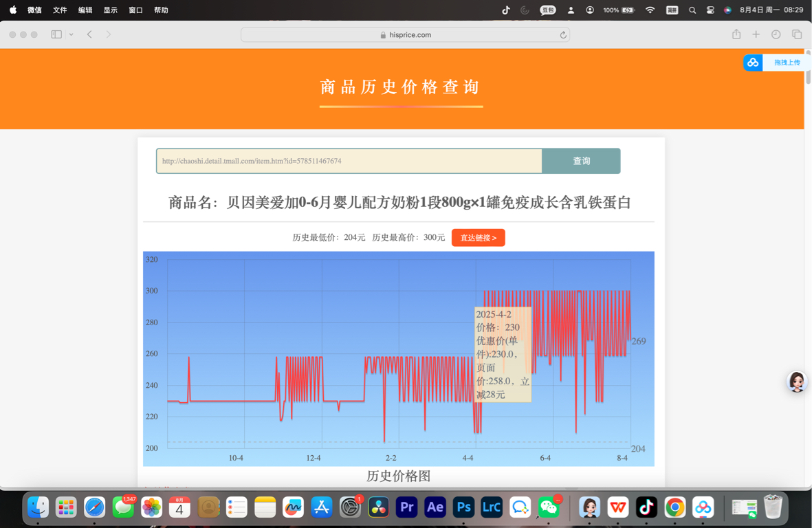Click the product URL input field

pos(349,161)
